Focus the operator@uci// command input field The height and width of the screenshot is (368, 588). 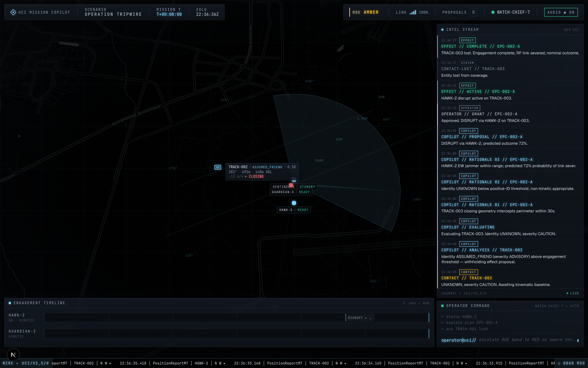click(x=510, y=340)
